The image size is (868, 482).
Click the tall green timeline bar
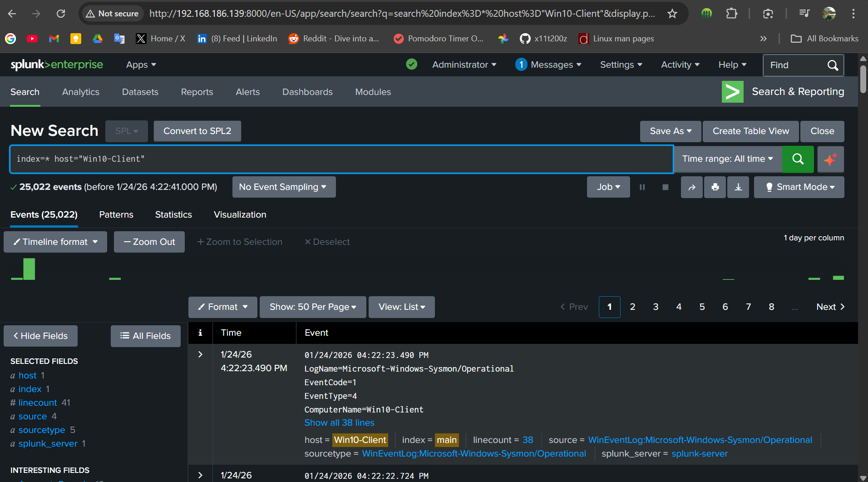[x=29, y=268]
